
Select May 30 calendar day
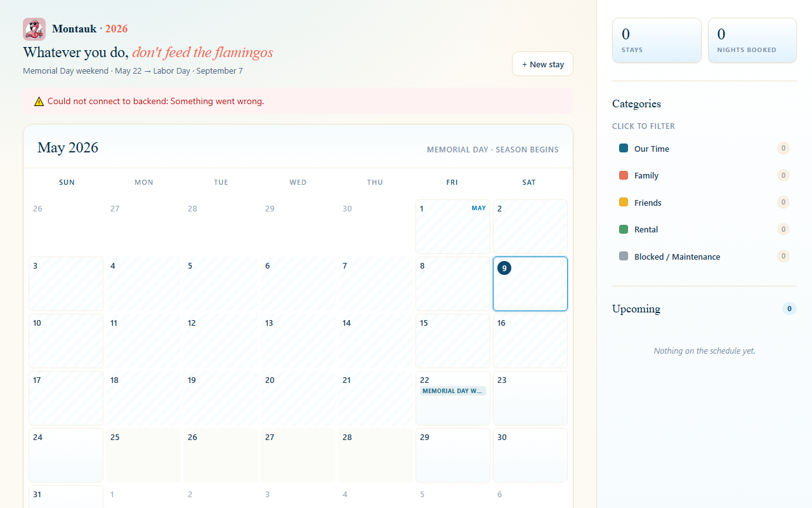click(530, 455)
